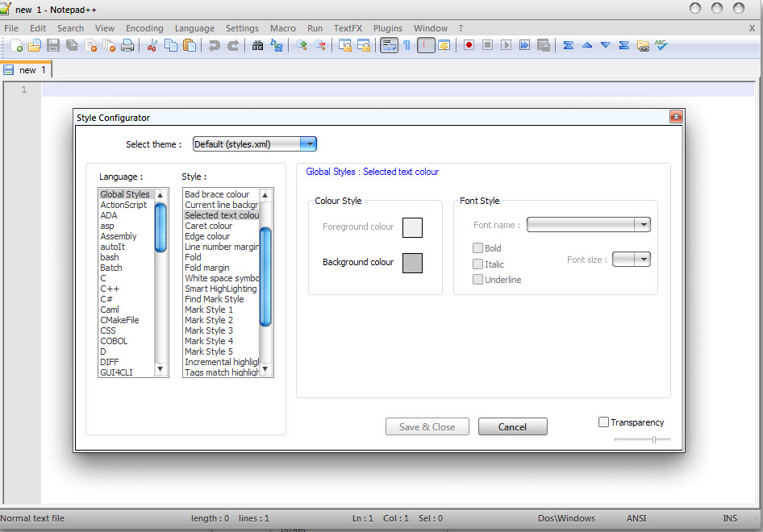Open the TextFX menu

pyautogui.click(x=348, y=28)
